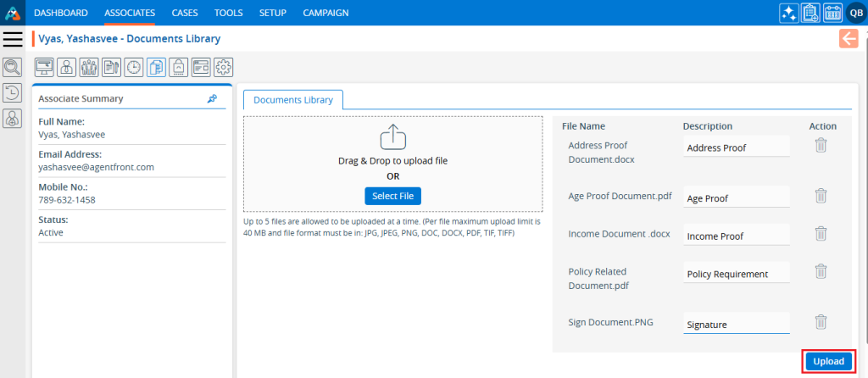Go to the CAMPAIGN menu
This screenshot has width=868, height=378.
tap(325, 13)
